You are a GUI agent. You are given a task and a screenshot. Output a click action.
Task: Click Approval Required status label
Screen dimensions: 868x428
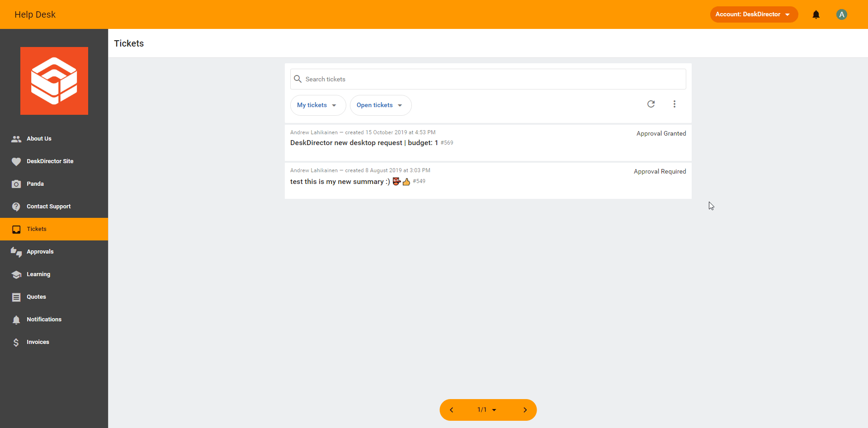tap(660, 172)
